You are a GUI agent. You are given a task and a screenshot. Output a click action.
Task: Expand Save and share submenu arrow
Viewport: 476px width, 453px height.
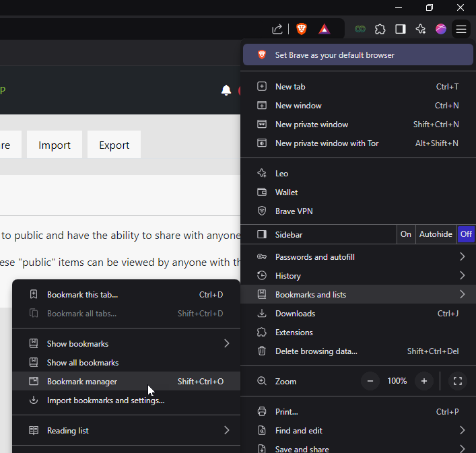(x=462, y=449)
